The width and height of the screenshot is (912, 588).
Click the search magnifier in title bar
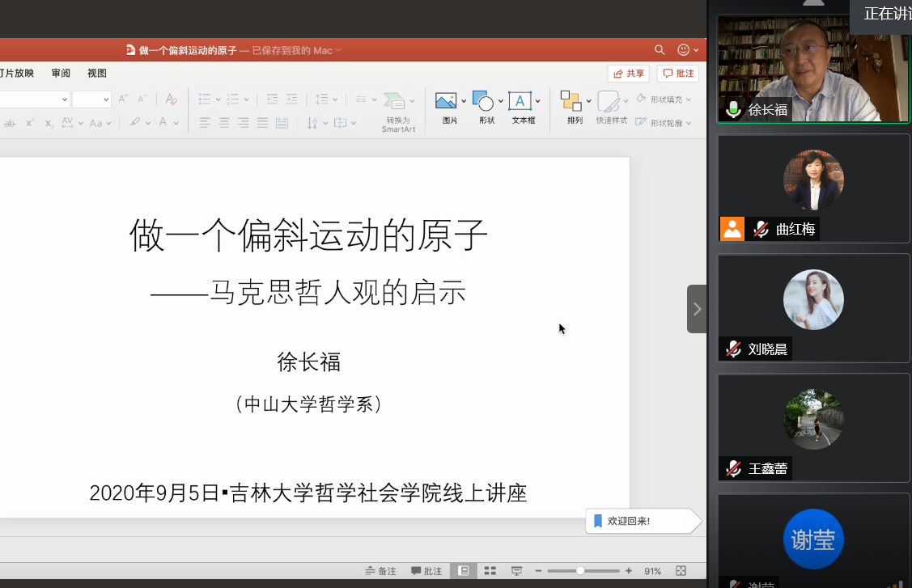tap(660, 50)
